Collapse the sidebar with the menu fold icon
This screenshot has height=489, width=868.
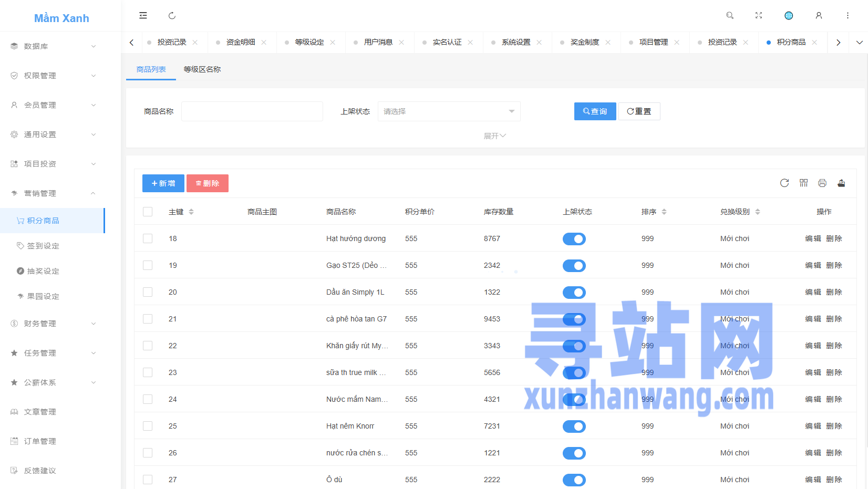143,16
